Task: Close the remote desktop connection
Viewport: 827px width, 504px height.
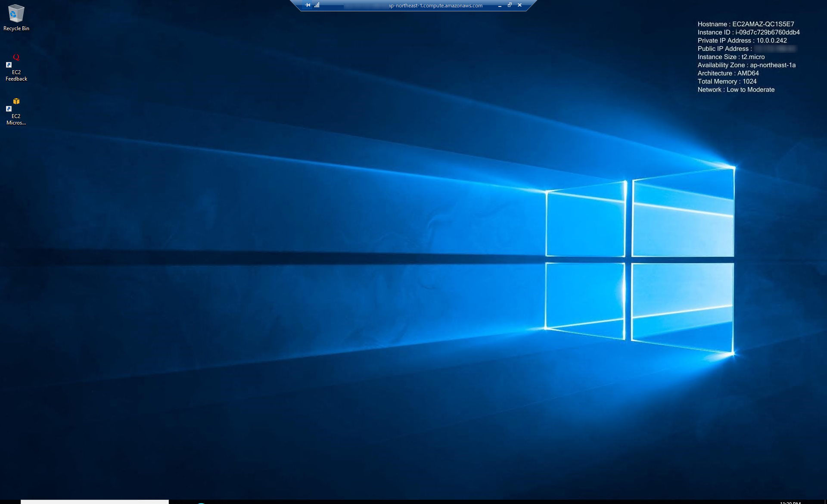Action: click(x=519, y=5)
